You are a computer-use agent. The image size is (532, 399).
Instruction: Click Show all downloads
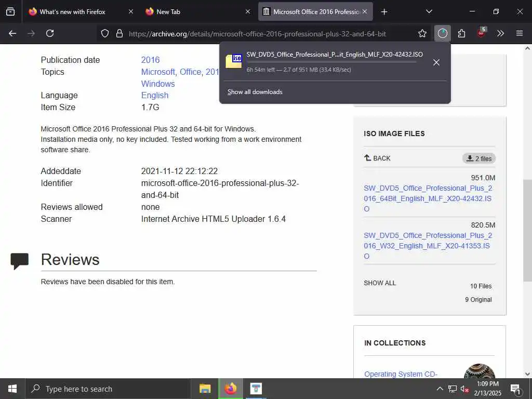coord(255,92)
